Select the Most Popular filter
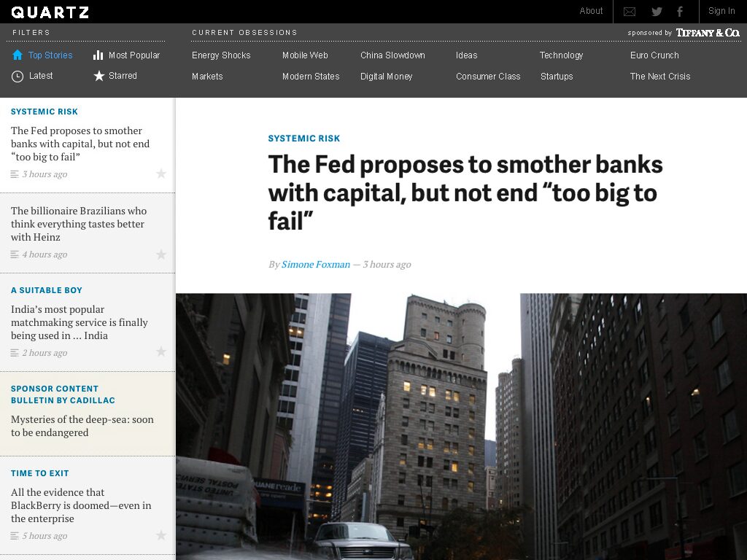The image size is (747, 560). (x=134, y=55)
